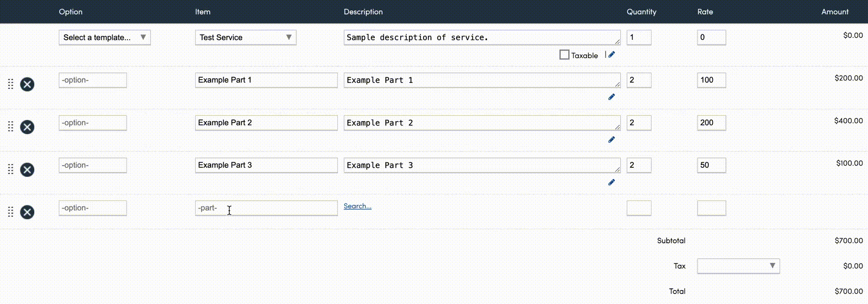
Task: Open the Tax rate dropdown
Action: (x=738, y=266)
